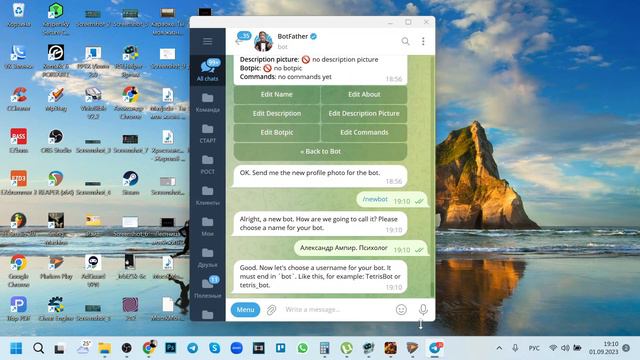The width and height of the screenshot is (640, 360).
Task: Open the Telegram hamburger menu
Action: tap(207, 41)
